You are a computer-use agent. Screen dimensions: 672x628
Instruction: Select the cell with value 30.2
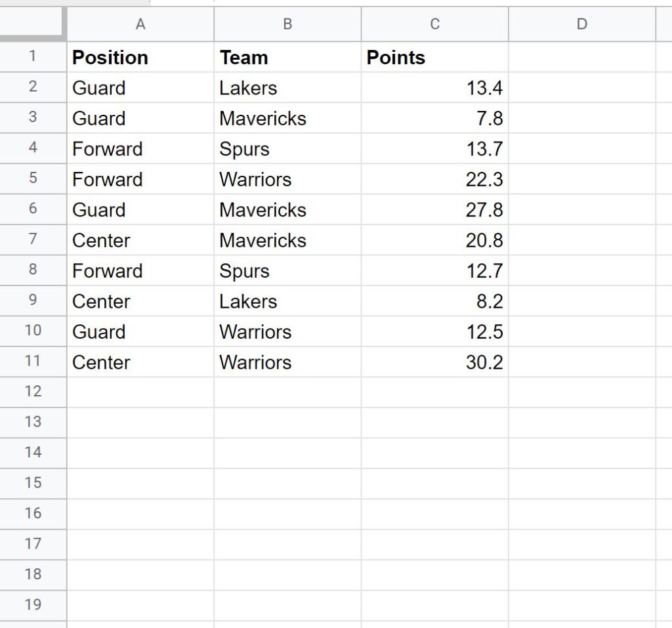pyautogui.click(x=434, y=362)
